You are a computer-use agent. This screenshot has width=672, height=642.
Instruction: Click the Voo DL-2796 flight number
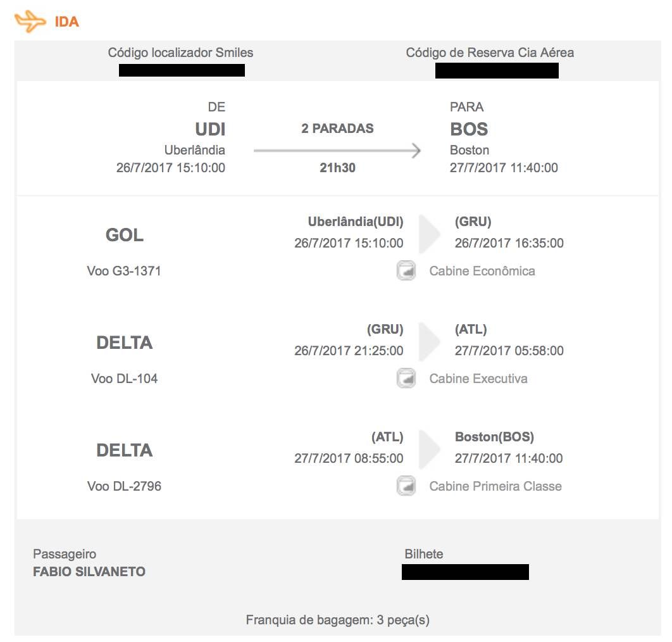124,486
